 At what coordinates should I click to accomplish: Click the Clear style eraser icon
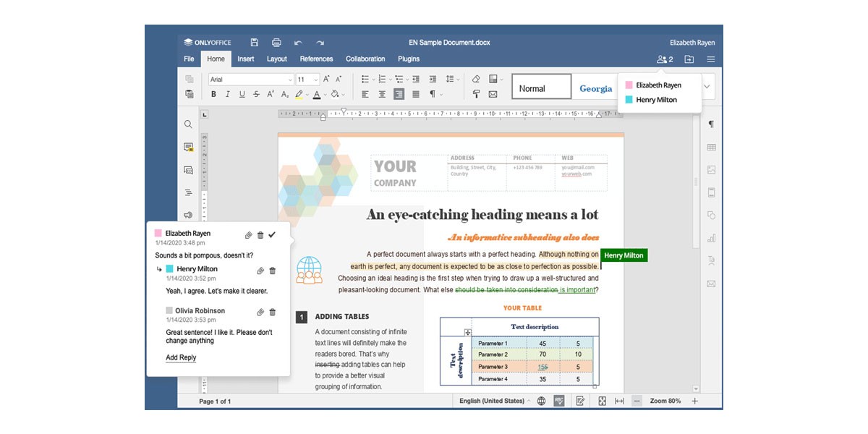(475, 79)
